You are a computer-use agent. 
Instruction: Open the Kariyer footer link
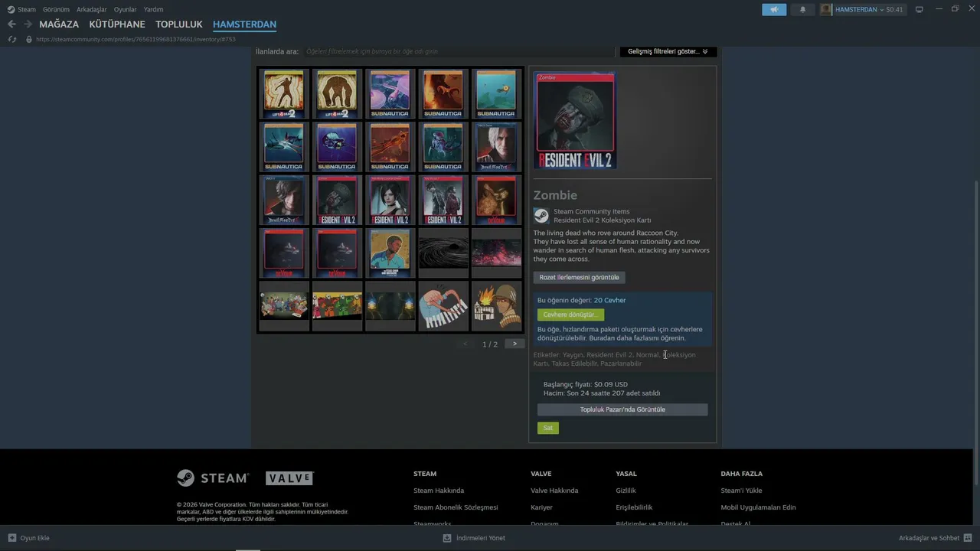click(541, 507)
